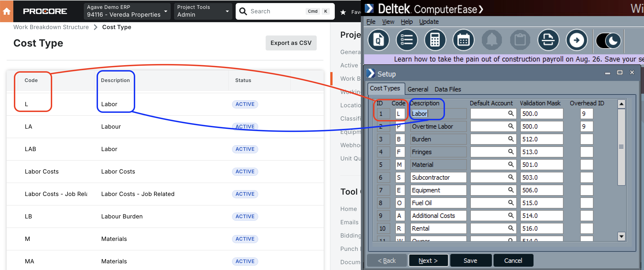The image size is (644, 270).
Task: Open the Update menu in Deltek ComputerEase
Action: (x=429, y=22)
